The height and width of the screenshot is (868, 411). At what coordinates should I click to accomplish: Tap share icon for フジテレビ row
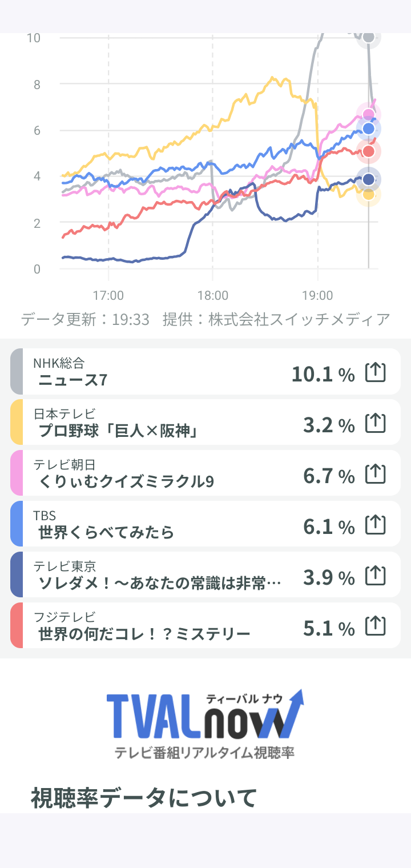point(376,626)
